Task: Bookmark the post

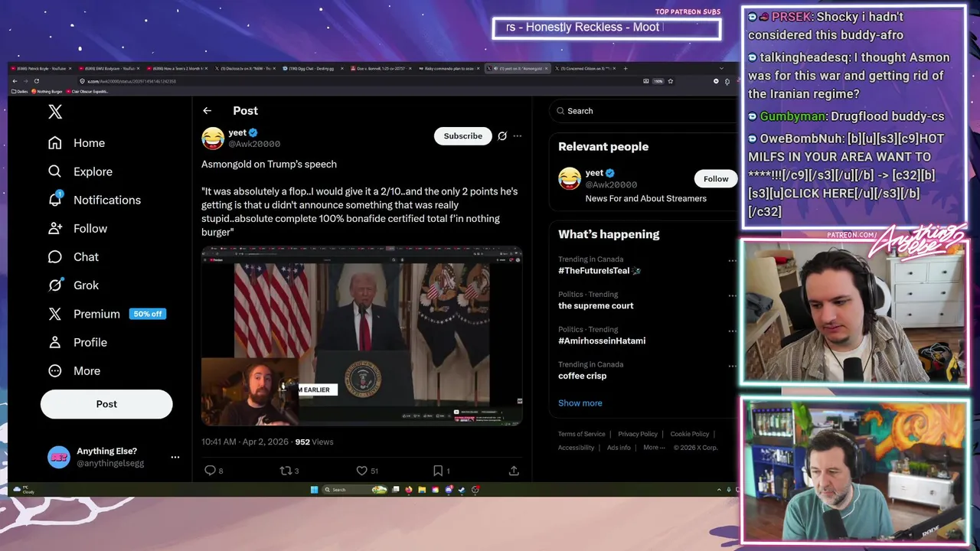Action: (x=437, y=471)
